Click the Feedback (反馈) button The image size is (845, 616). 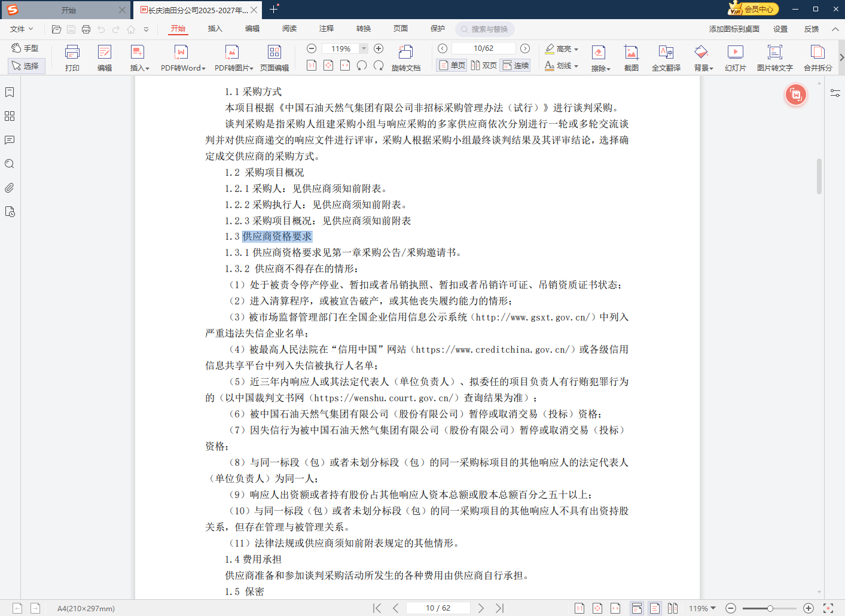(x=812, y=29)
